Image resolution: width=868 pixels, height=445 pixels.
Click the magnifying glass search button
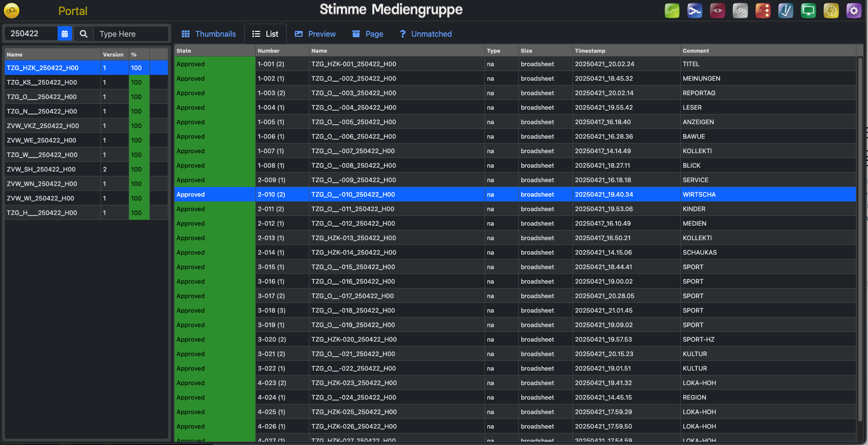tap(84, 34)
